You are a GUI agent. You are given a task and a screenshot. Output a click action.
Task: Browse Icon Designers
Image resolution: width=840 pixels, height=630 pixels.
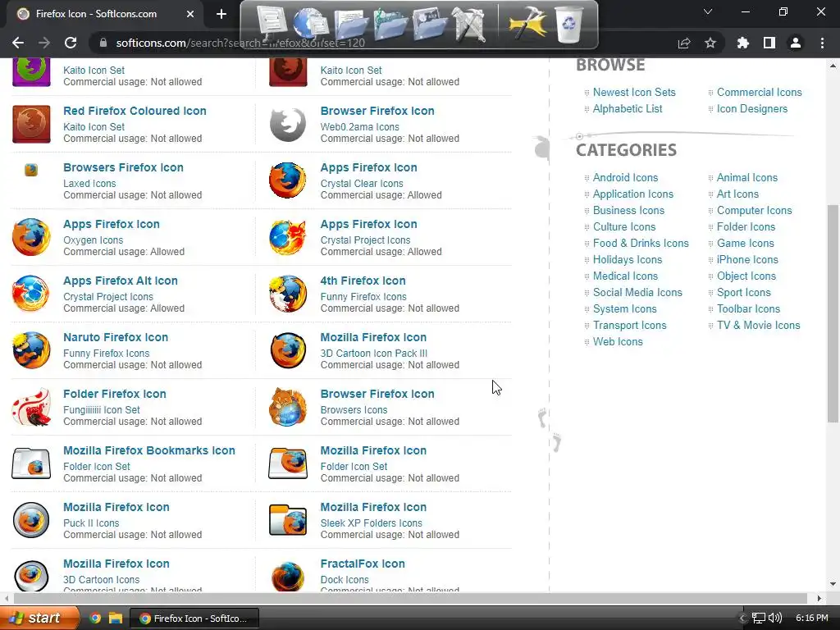[x=752, y=109]
